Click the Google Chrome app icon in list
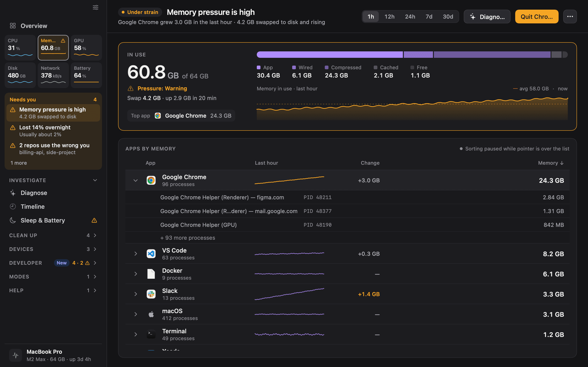588x367 pixels. click(151, 180)
